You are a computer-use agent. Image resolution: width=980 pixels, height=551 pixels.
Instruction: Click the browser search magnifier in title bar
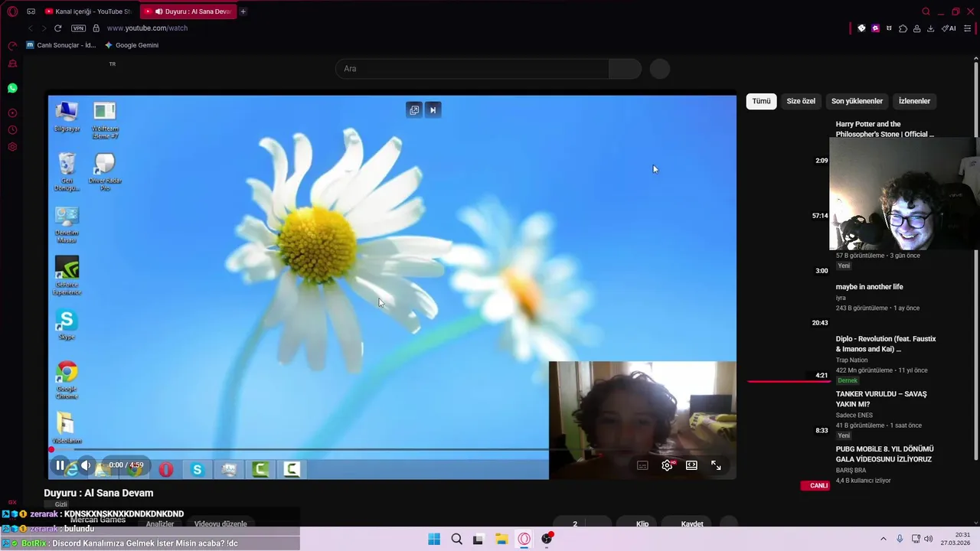926,11
